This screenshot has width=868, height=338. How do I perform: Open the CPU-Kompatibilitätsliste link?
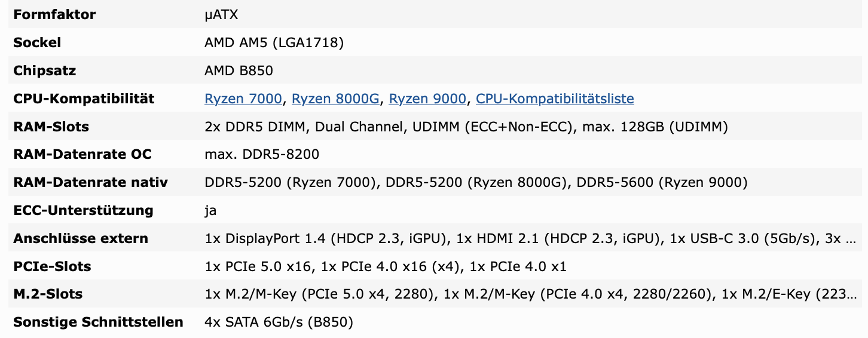(x=555, y=99)
